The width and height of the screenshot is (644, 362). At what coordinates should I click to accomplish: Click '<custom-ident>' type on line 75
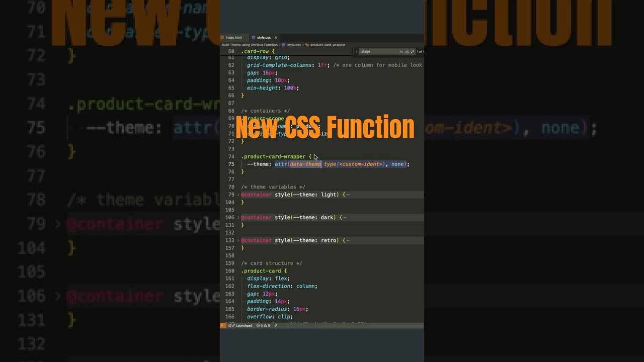point(361,164)
